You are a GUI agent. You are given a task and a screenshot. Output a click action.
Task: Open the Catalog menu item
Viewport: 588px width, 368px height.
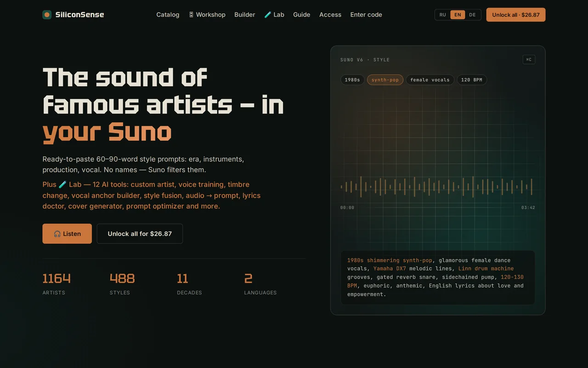tap(168, 15)
